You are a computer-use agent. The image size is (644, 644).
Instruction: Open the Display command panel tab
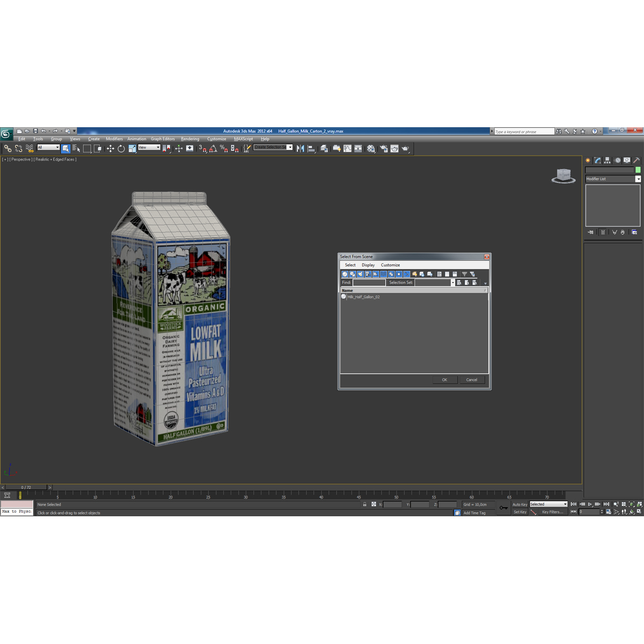point(627,160)
